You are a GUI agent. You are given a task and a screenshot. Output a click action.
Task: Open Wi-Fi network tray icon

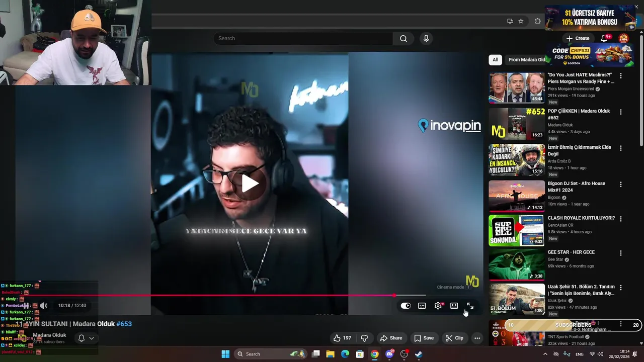click(592, 354)
